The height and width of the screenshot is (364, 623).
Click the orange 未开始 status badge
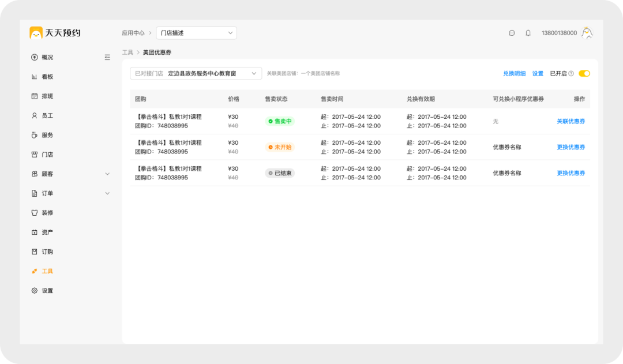280,147
